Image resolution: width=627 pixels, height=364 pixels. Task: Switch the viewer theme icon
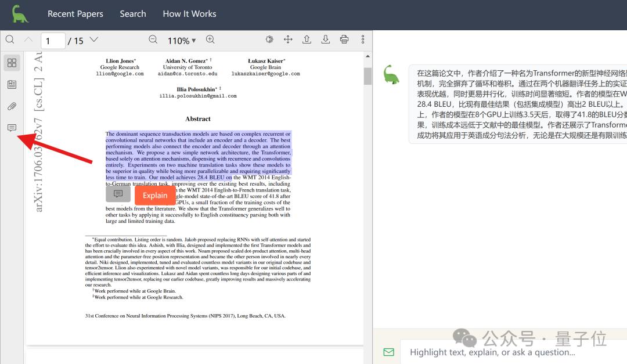269,39
